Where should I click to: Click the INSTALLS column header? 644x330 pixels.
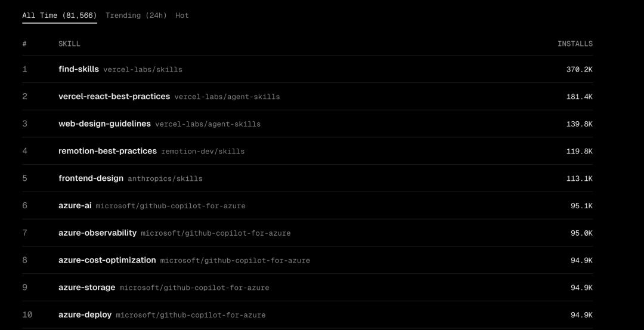[575, 44]
